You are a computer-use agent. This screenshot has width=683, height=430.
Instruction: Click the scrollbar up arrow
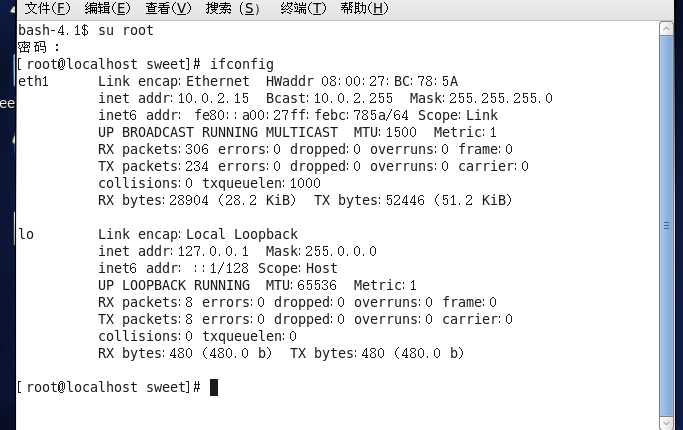666,27
